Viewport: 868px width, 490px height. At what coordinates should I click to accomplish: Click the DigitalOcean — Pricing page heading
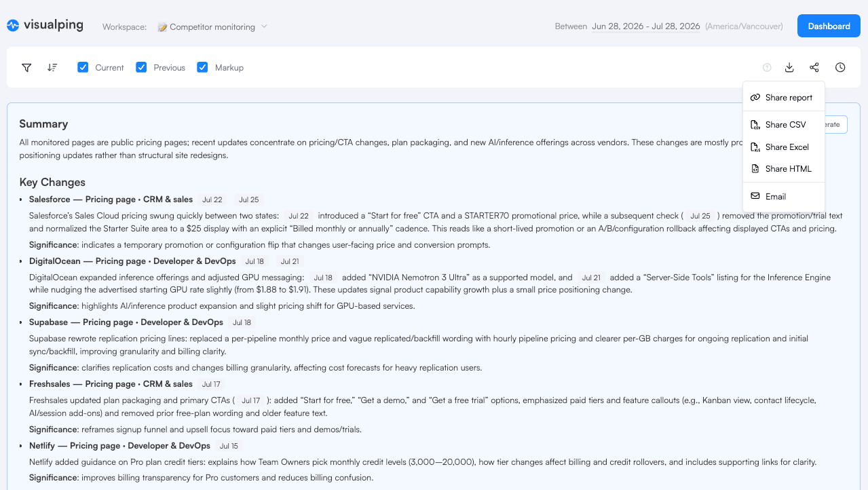pos(132,261)
